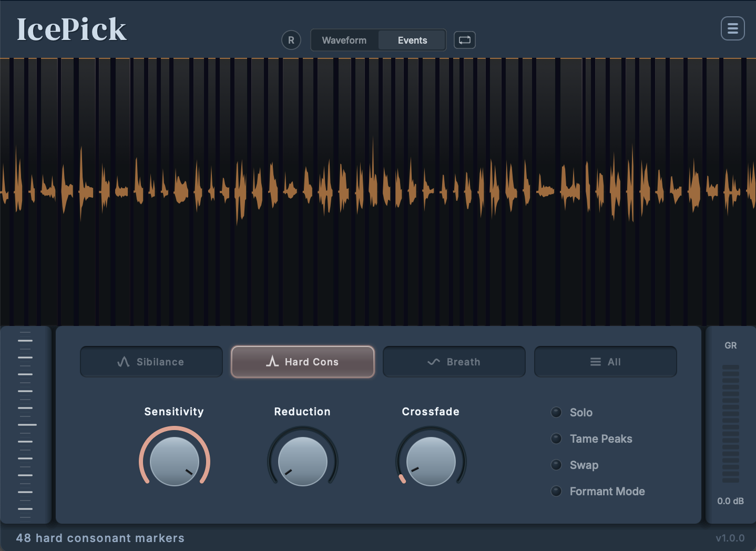The height and width of the screenshot is (551, 756).
Task: Switch to the Waveform view tab
Action: pyautogui.click(x=344, y=40)
